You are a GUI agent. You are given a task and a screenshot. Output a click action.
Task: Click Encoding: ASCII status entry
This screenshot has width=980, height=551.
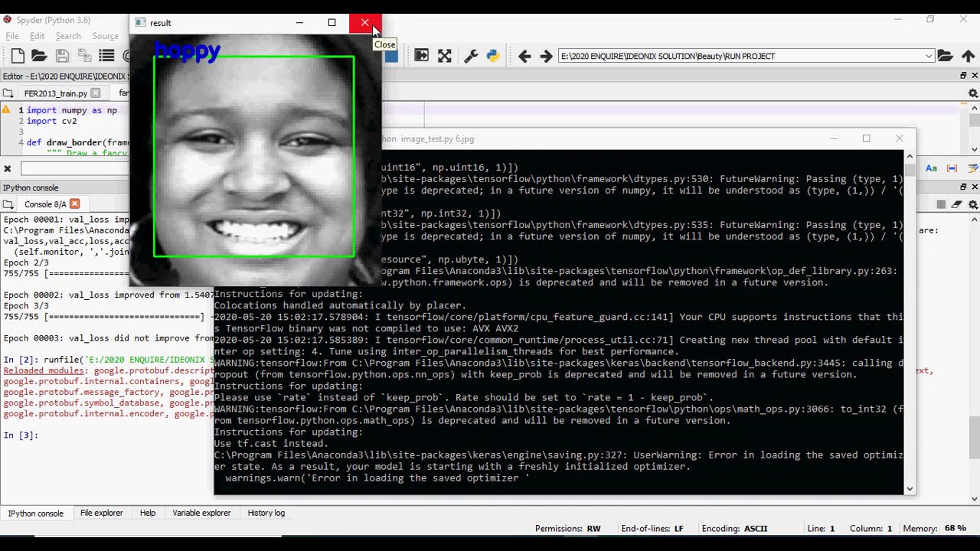click(734, 528)
